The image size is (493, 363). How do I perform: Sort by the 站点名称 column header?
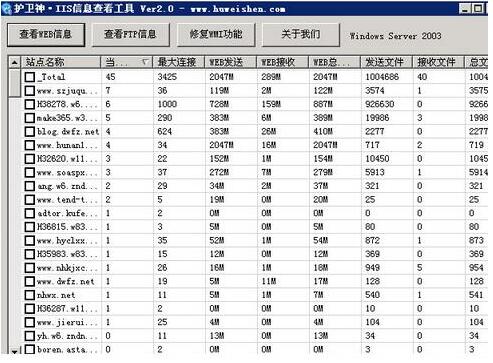click(x=61, y=62)
